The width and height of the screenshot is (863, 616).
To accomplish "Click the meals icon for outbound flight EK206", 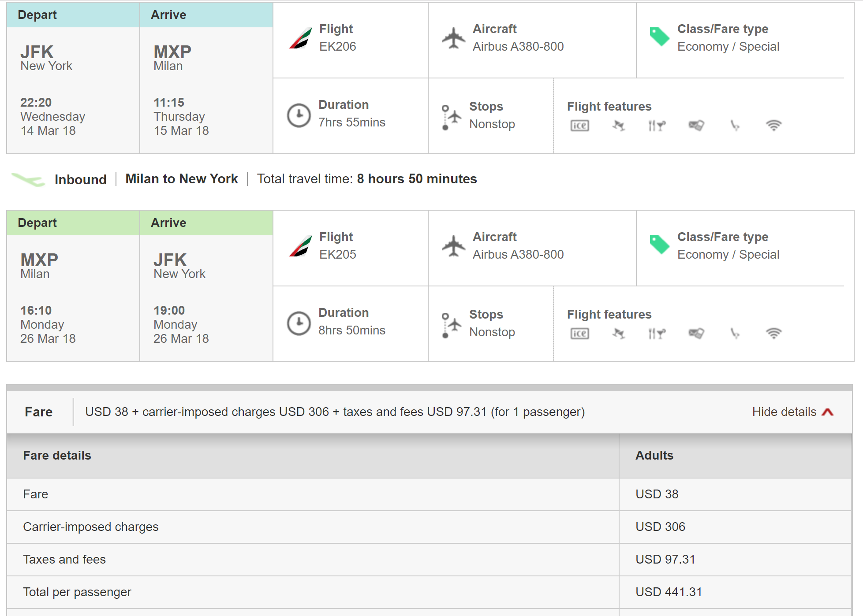I will (x=657, y=126).
